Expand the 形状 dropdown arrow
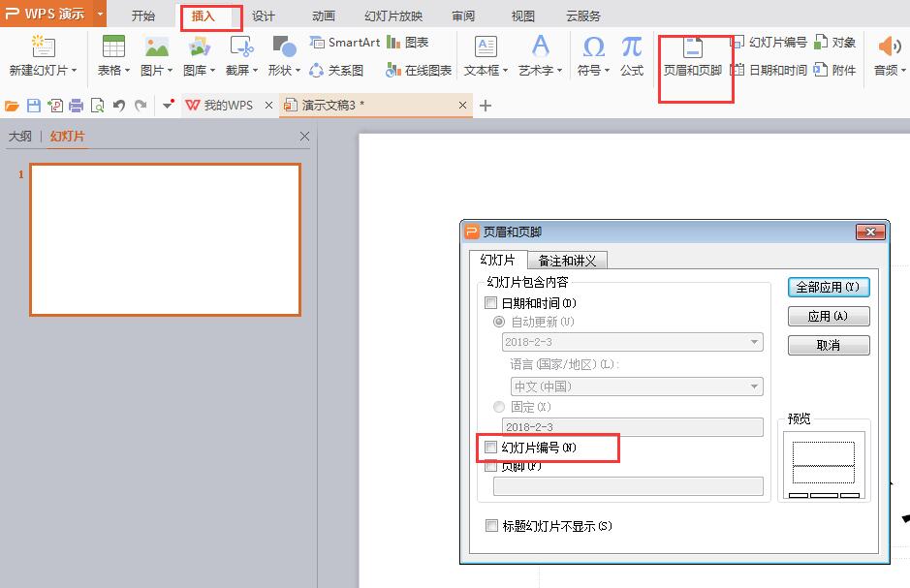This screenshot has width=910, height=588. [298, 70]
